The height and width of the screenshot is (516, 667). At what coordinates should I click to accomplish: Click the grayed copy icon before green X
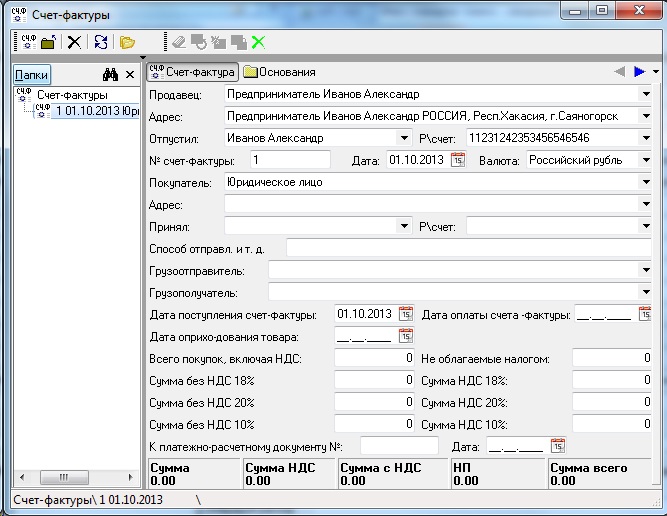tap(239, 42)
